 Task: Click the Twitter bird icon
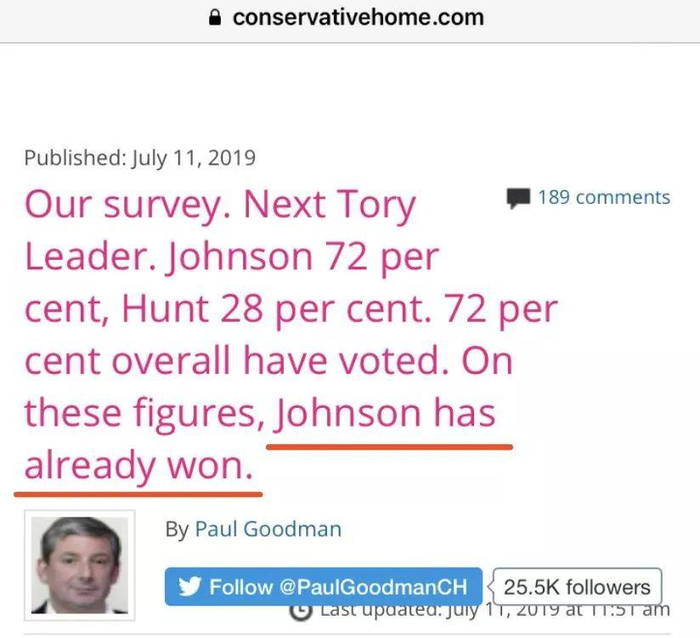(x=190, y=587)
